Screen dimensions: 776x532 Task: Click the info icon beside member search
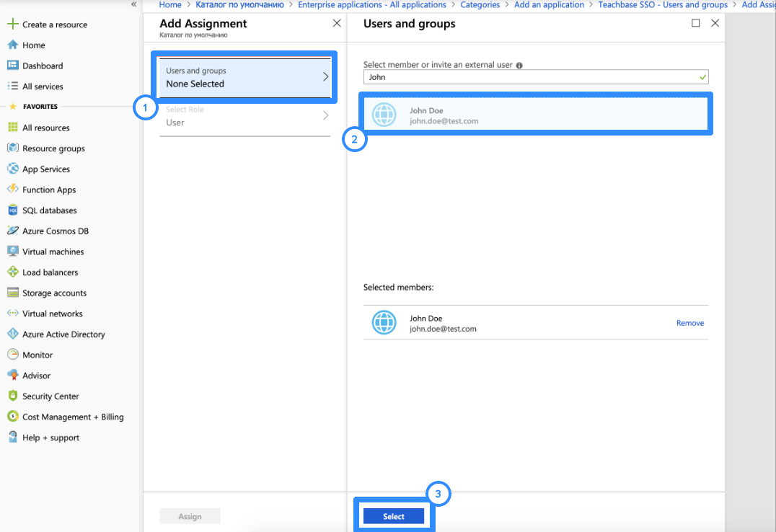[520, 63]
